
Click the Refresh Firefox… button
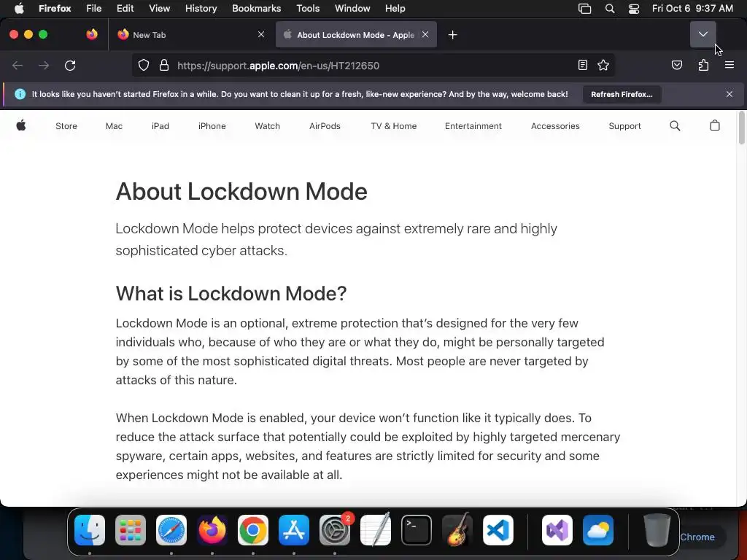tap(622, 94)
